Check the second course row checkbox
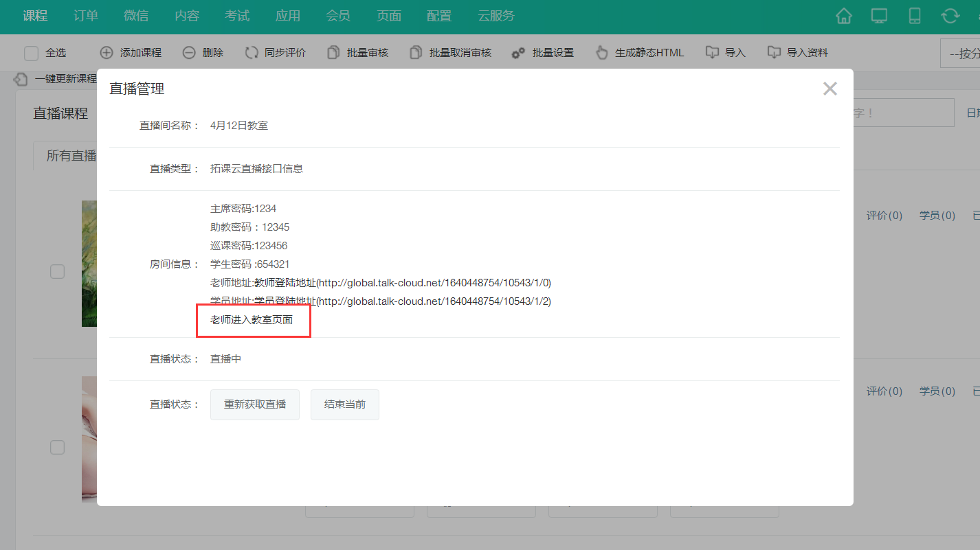The height and width of the screenshot is (550, 980). (57, 448)
